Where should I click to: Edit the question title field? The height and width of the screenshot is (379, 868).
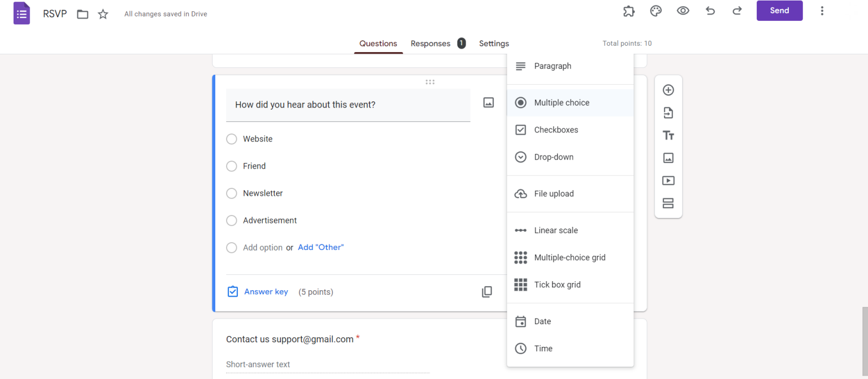(348, 105)
